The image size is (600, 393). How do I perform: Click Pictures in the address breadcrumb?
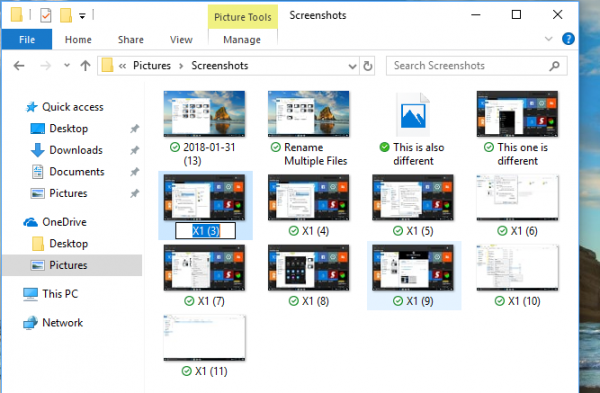[152, 66]
